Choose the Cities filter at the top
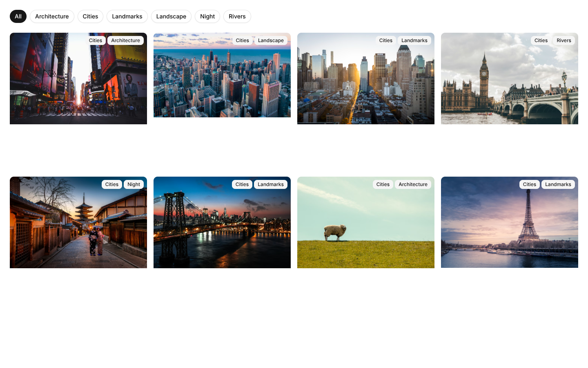Screen dimensions: 588x368 (90, 16)
